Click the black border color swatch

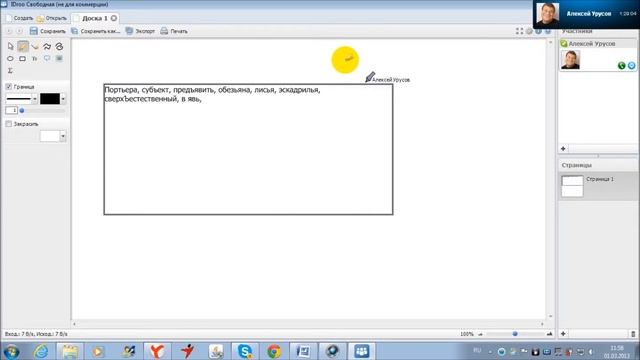(x=50, y=99)
